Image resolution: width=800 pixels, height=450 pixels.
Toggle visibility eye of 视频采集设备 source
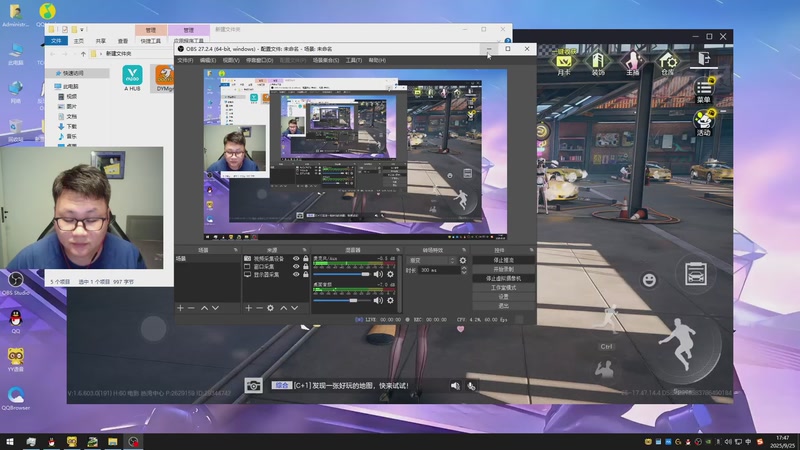coord(296,259)
